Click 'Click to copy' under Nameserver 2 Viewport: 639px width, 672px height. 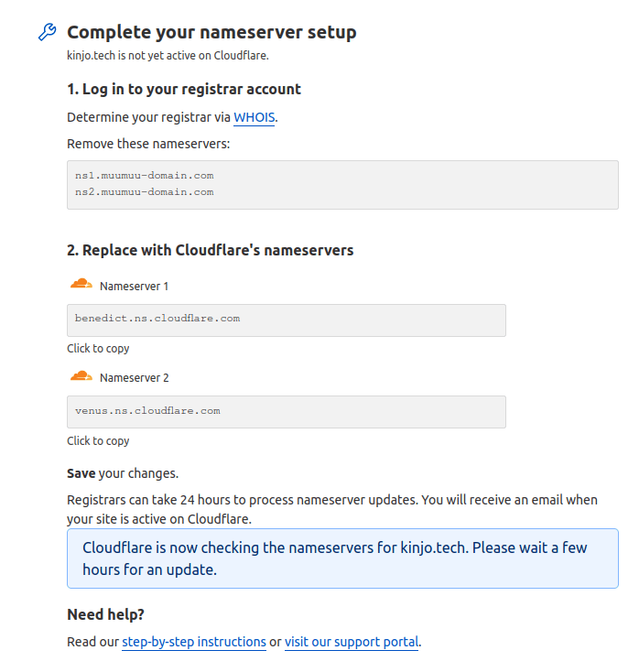(x=98, y=441)
